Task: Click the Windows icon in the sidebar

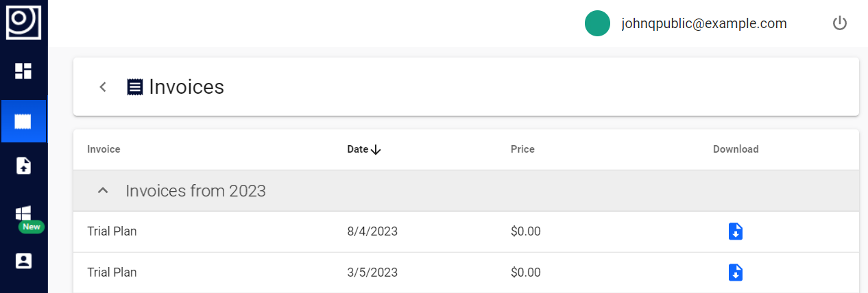Action: (x=23, y=213)
